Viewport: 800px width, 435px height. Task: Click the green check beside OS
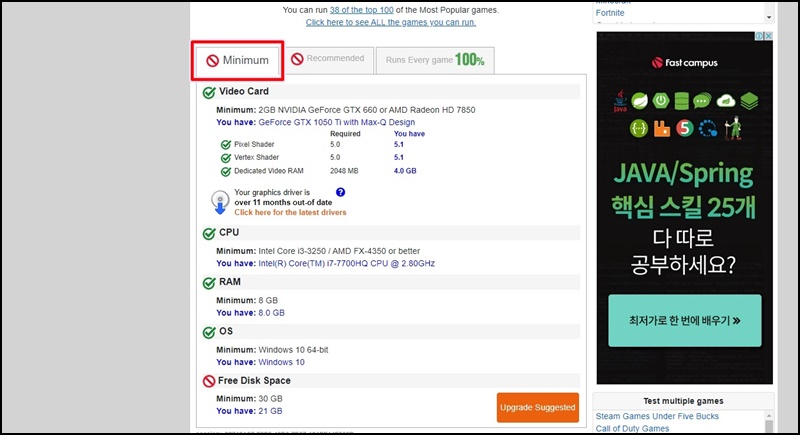point(209,332)
